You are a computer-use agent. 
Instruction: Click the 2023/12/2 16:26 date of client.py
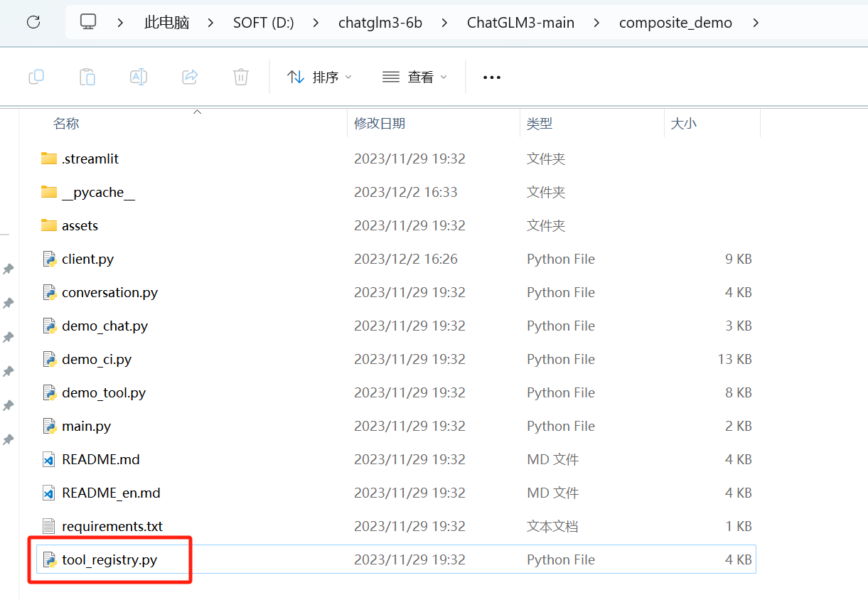[406, 259]
